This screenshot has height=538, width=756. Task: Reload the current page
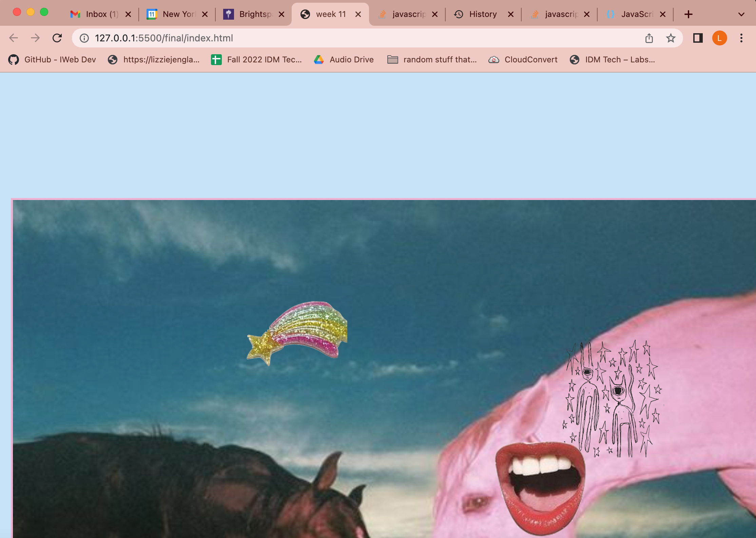point(57,38)
